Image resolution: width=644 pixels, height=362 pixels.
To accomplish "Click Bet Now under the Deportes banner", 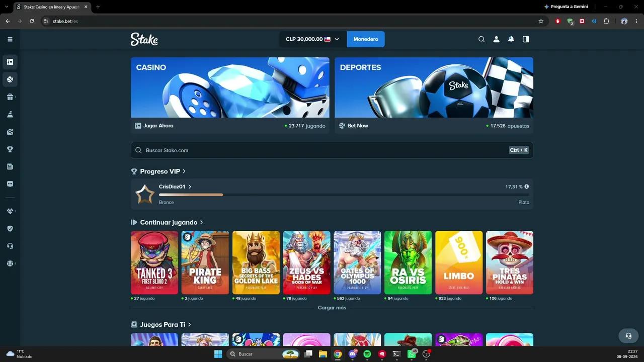I will pyautogui.click(x=354, y=126).
